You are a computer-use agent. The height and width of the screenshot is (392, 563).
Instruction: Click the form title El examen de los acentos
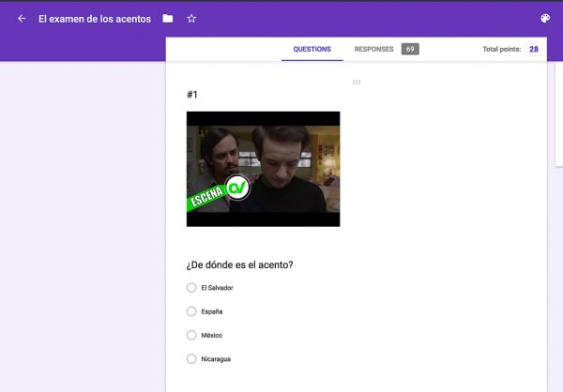pos(94,19)
